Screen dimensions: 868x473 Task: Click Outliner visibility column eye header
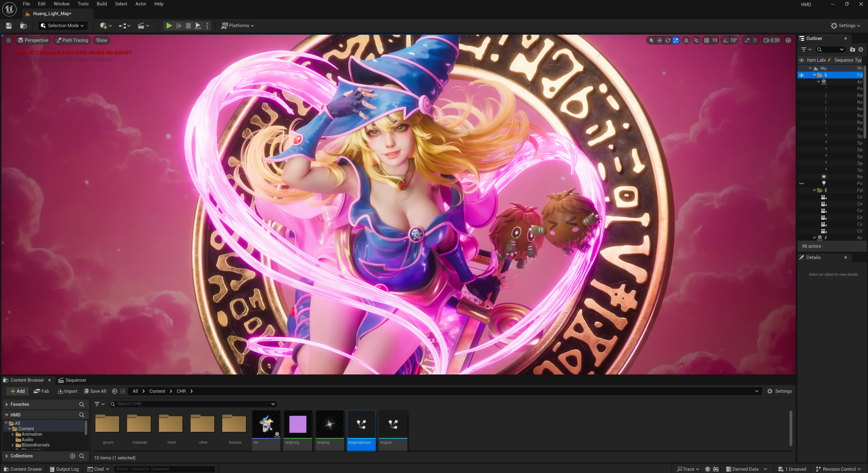pos(802,60)
